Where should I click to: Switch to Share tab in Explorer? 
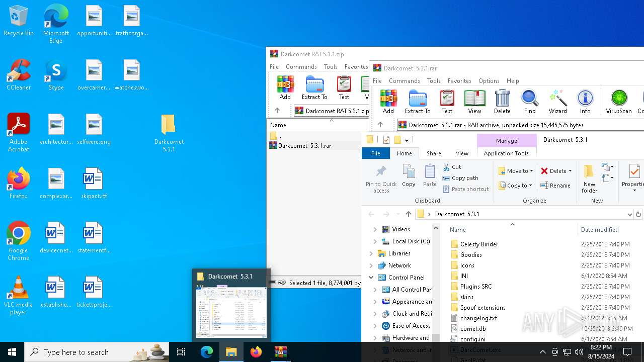[434, 153]
